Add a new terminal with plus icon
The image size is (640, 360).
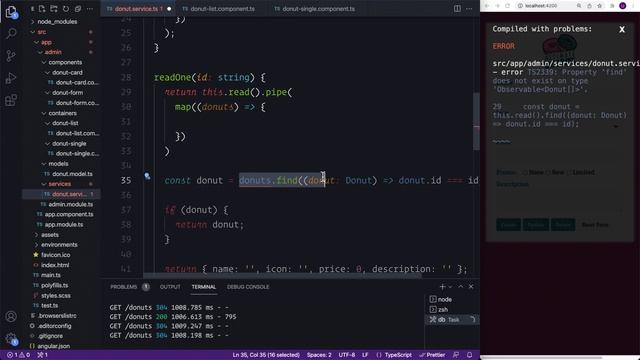(x=442, y=287)
